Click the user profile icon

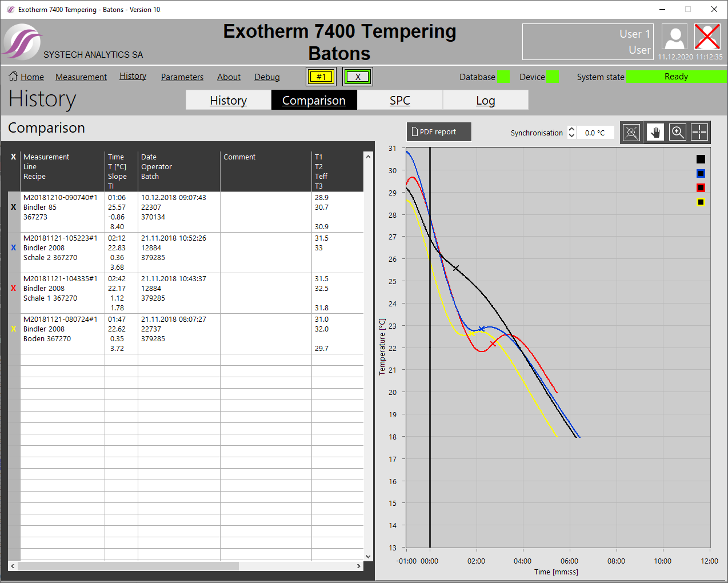(x=674, y=38)
